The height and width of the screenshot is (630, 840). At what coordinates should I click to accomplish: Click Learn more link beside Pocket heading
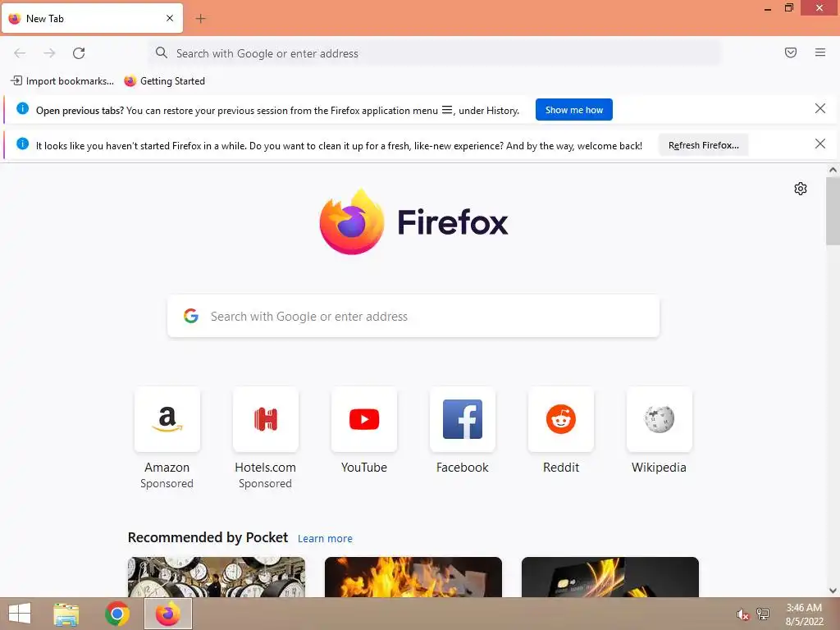(325, 538)
